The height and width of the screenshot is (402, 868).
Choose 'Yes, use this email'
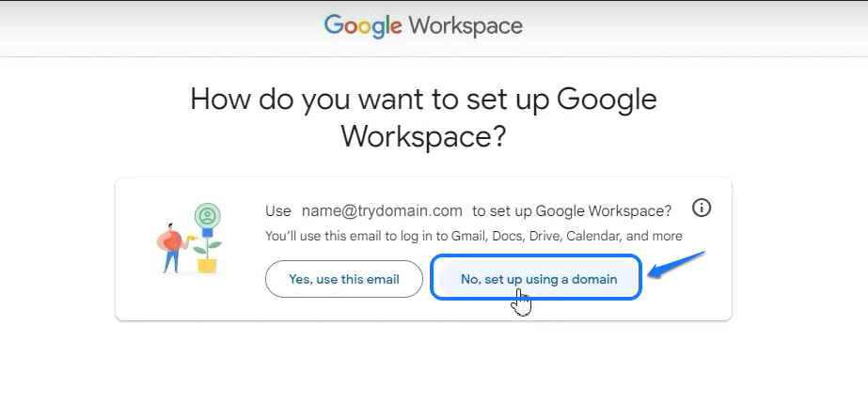click(x=343, y=279)
